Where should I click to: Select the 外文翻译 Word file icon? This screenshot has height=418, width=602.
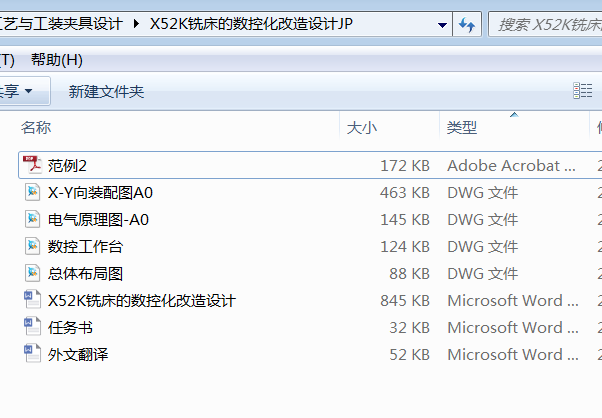coord(32,354)
